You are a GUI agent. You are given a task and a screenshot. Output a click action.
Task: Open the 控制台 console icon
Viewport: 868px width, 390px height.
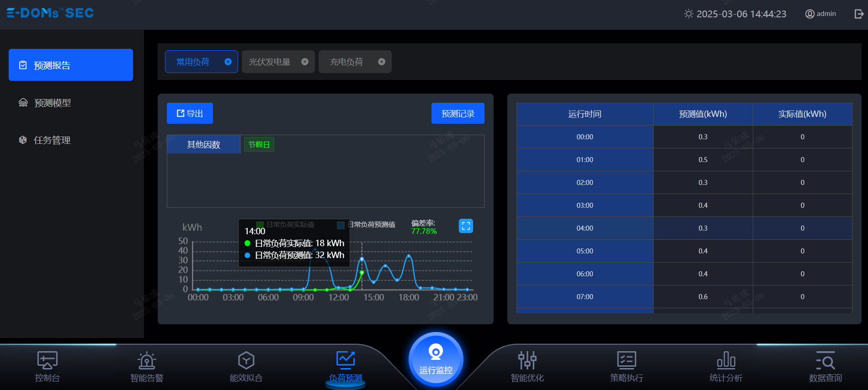coord(47,360)
